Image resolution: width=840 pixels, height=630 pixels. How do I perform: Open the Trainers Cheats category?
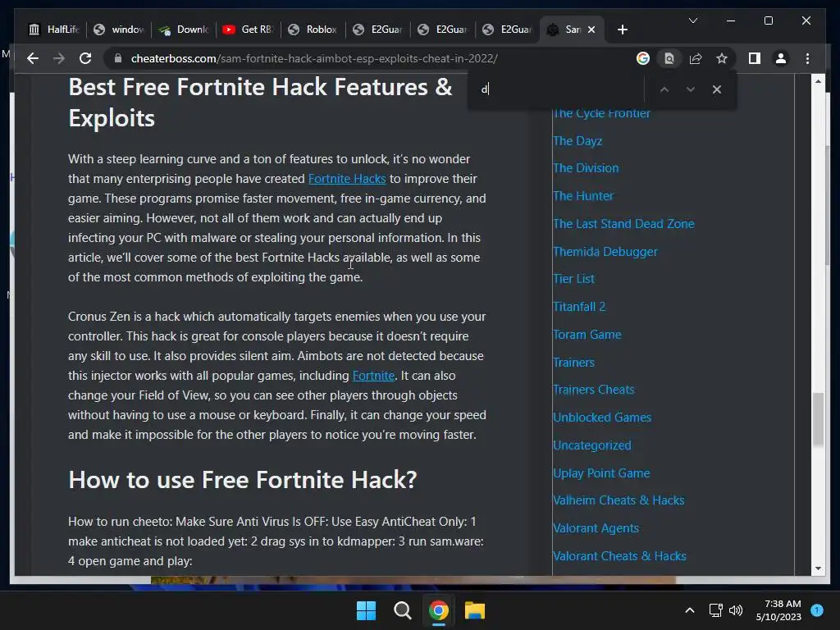click(594, 390)
